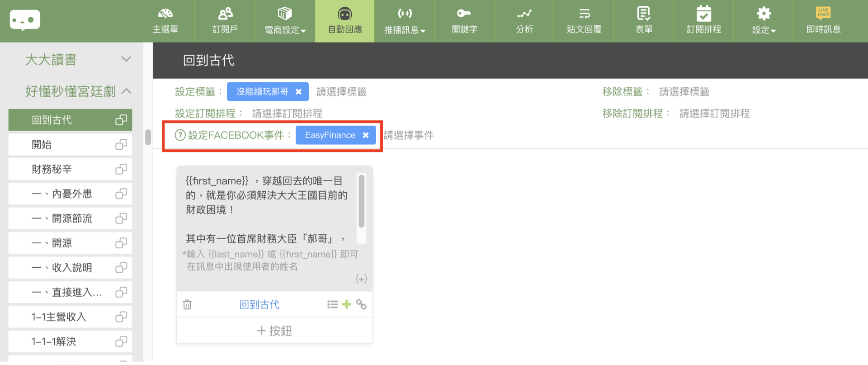
Task: Click the link chain icon on card
Action: pos(361,304)
